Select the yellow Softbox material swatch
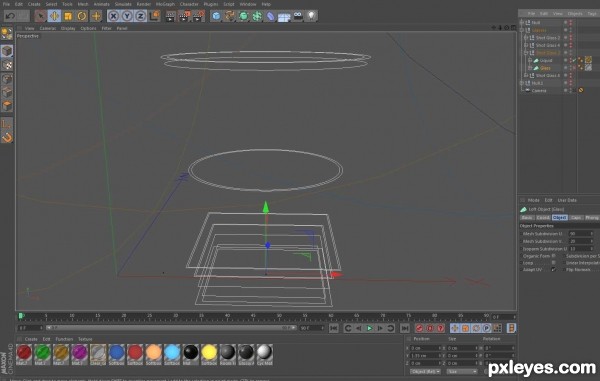The image size is (600, 381). (209, 353)
